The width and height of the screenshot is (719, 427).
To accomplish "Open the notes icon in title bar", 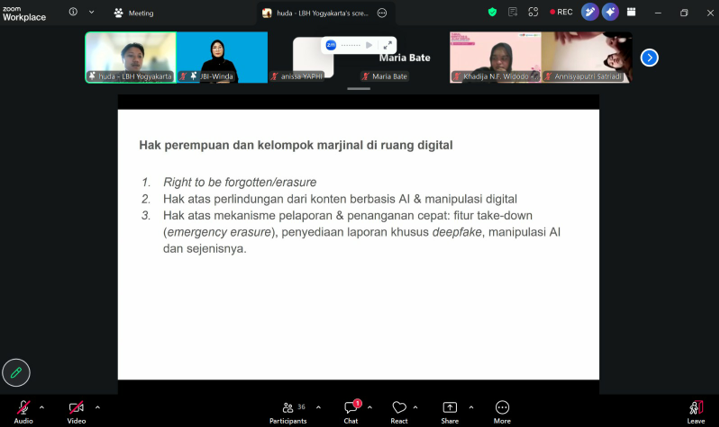I will (513, 12).
